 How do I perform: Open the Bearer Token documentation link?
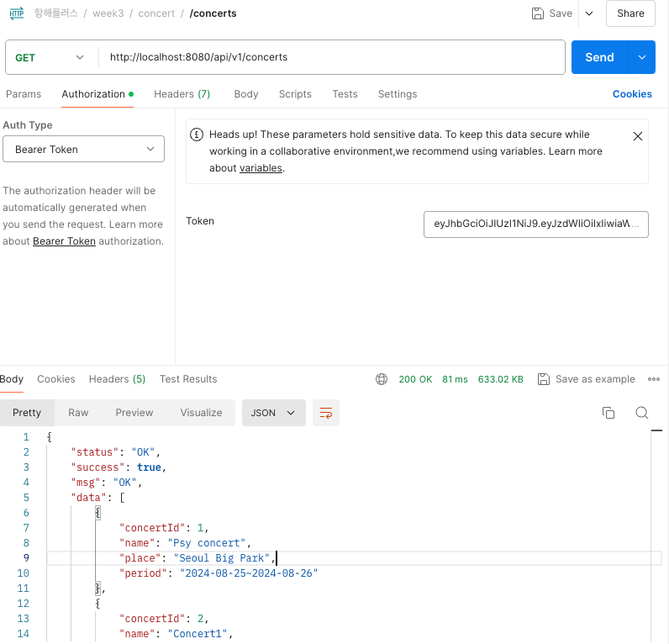click(x=64, y=241)
